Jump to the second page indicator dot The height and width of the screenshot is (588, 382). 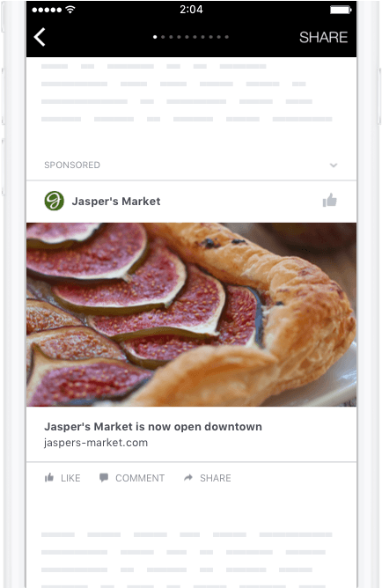(x=163, y=37)
